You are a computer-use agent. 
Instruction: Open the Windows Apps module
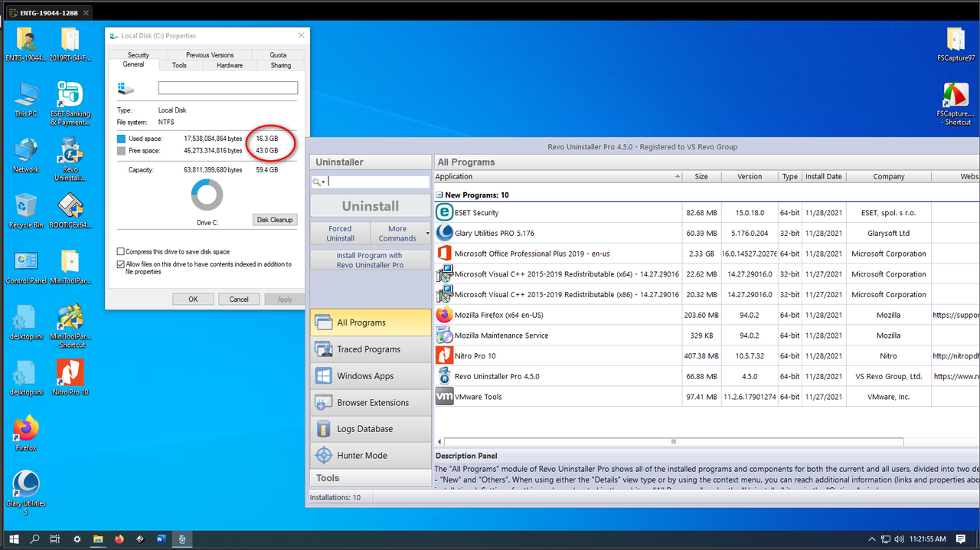coord(371,376)
